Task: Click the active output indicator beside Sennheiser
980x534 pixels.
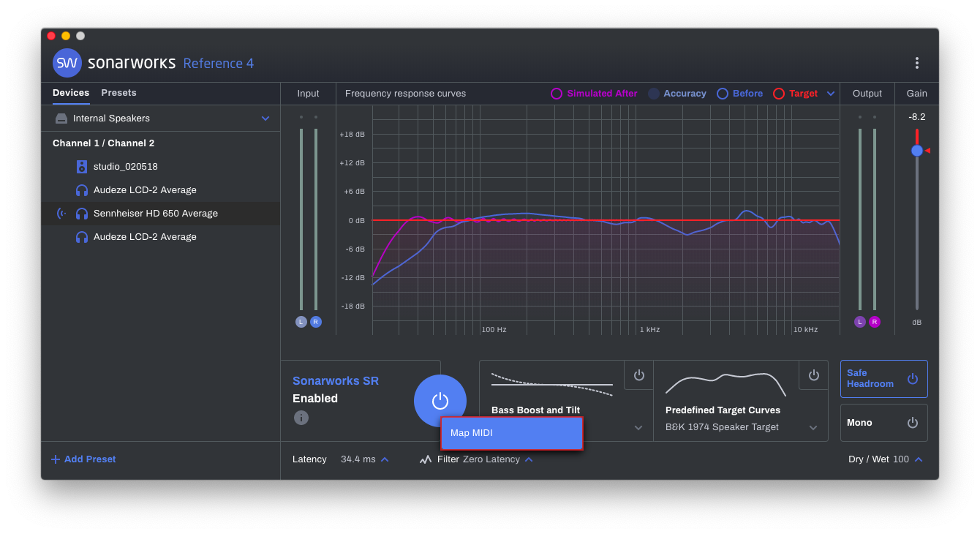Action: pos(61,214)
